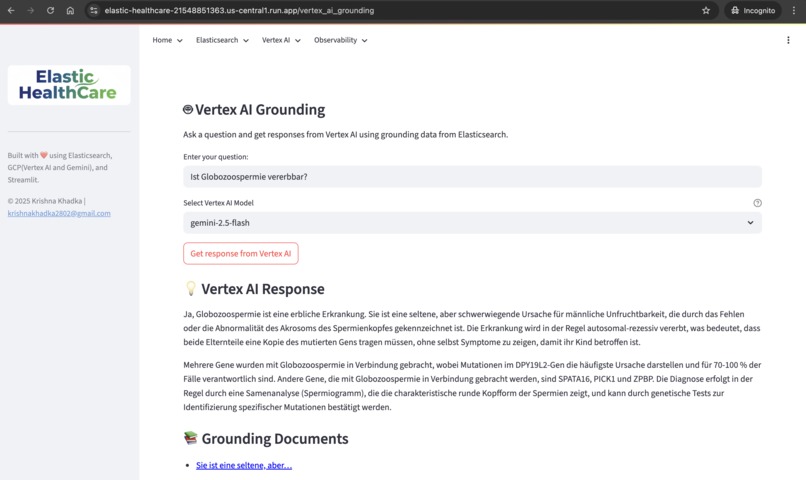This screenshot has height=480, width=806.
Task: Click the 'Select Vertex AI Model' label
Action: [218, 203]
